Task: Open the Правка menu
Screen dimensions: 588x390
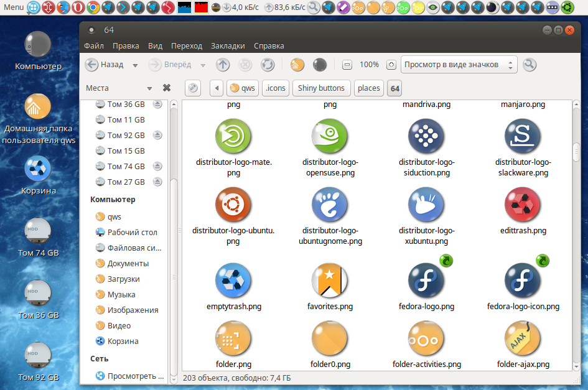Action: (x=126, y=46)
